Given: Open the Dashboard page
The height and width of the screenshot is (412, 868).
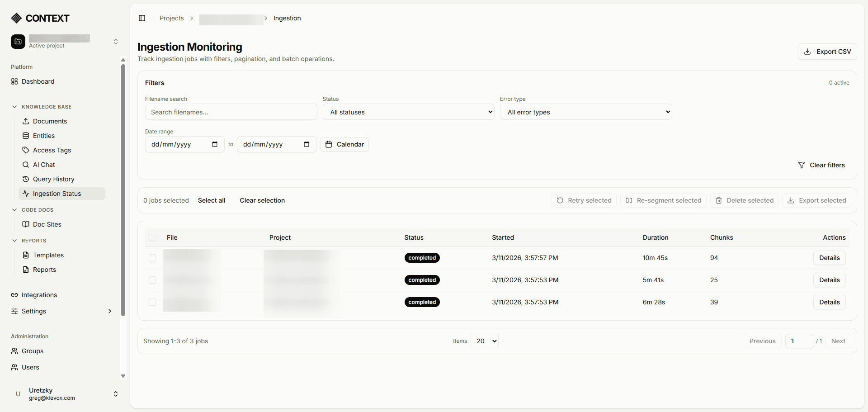Looking at the screenshot, I should coord(38,81).
